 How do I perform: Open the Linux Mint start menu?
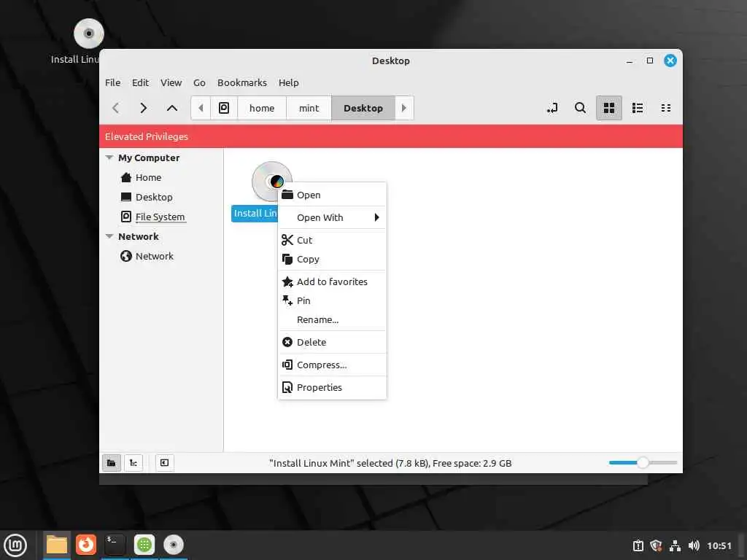click(x=15, y=545)
